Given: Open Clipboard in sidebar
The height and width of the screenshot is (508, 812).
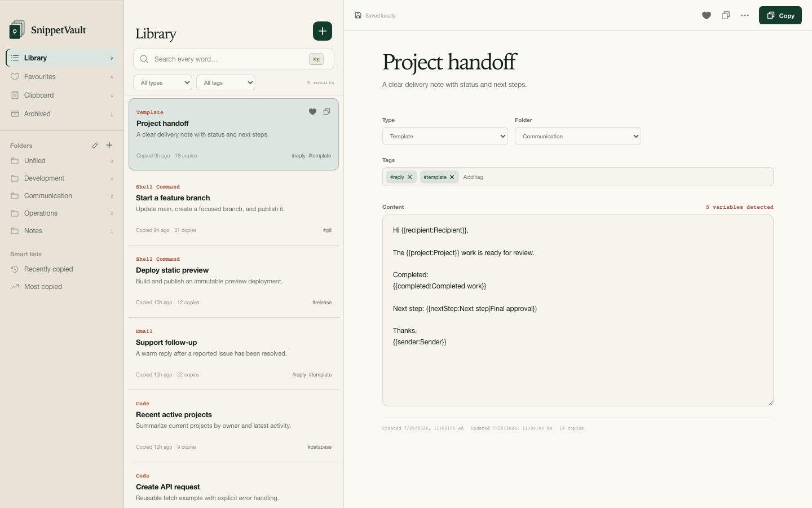Looking at the screenshot, I should pos(62,95).
